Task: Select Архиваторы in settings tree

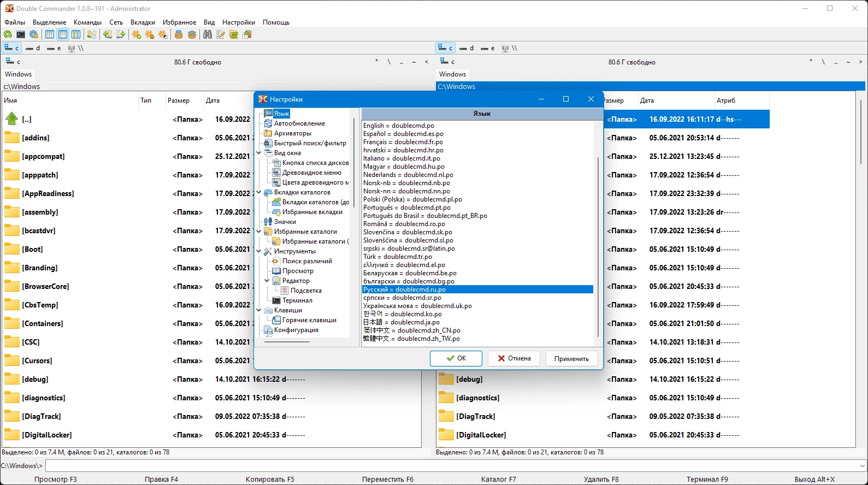Action: tap(293, 133)
